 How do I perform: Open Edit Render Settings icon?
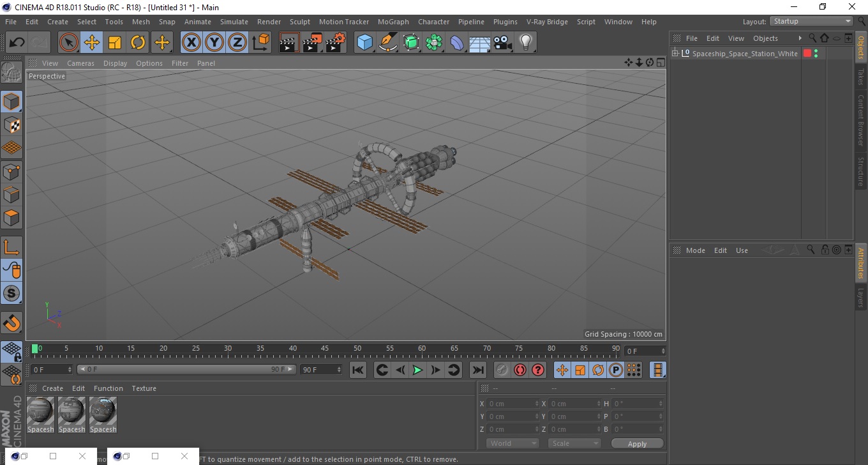point(336,43)
